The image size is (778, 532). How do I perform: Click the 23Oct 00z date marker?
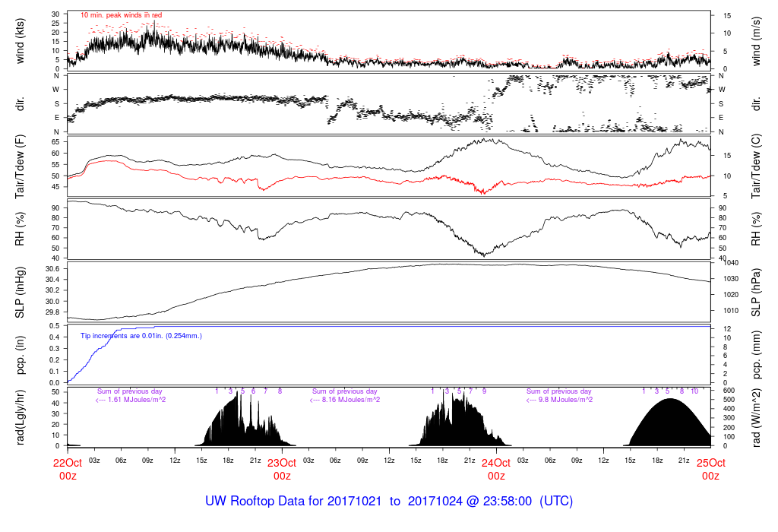[x=281, y=469]
